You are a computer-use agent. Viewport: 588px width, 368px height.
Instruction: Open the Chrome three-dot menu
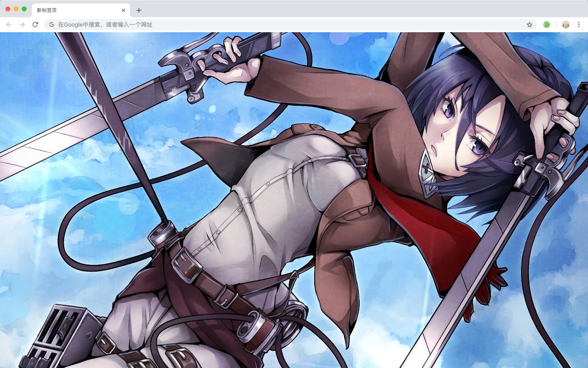click(x=579, y=24)
